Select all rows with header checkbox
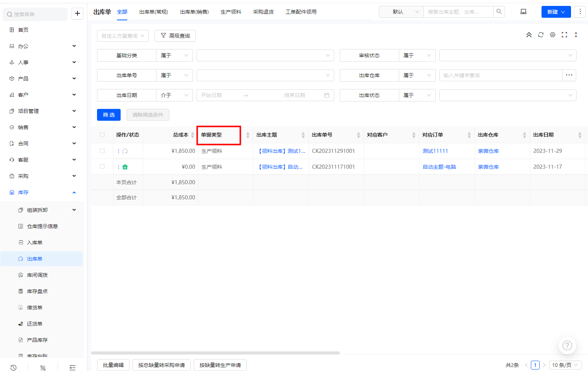The image size is (588, 371). point(102,135)
